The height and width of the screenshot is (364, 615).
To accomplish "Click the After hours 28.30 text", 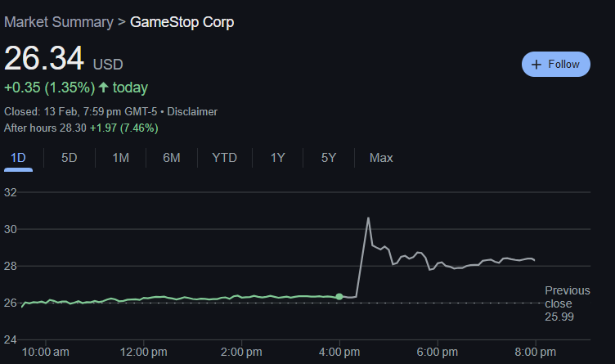I will tap(45, 128).
